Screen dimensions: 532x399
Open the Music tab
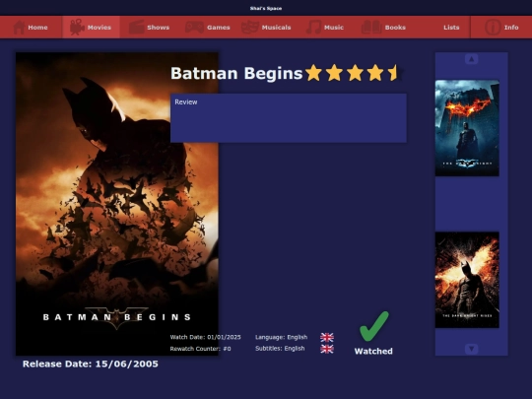[x=325, y=28]
